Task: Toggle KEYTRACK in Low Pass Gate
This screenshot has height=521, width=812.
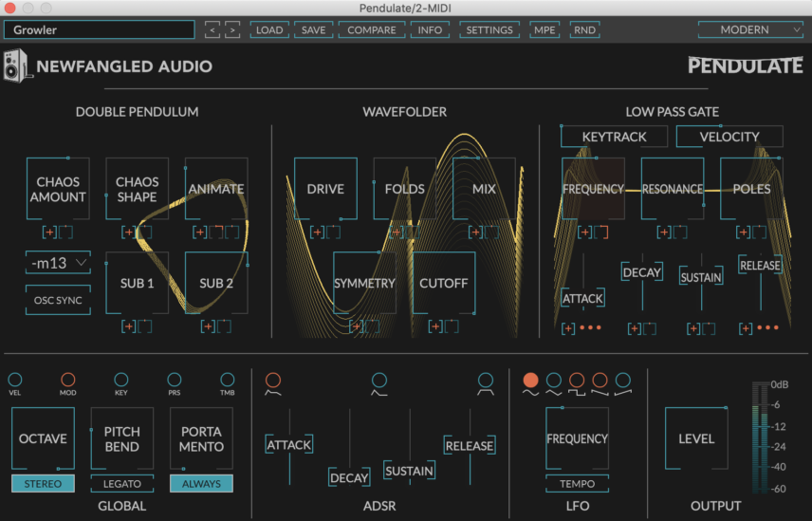Action: (x=614, y=137)
